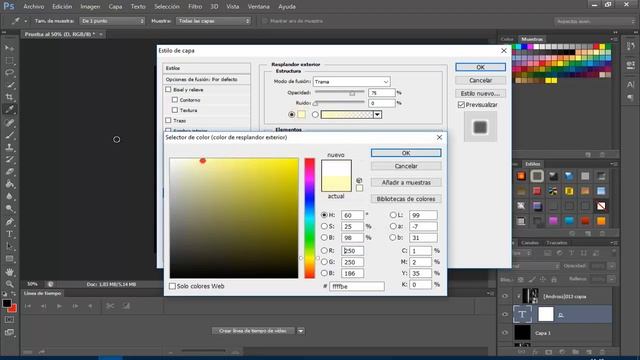Click OK in the color picker
The width and height of the screenshot is (640, 360).
pyautogui.click(x=406, y=153)
